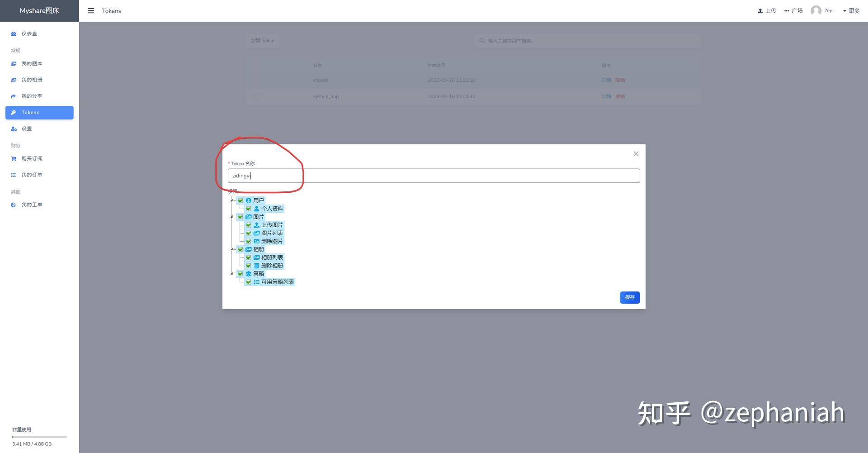Uncheck the 上传图片 permission

pyautogui.click(x=248, y=225)
